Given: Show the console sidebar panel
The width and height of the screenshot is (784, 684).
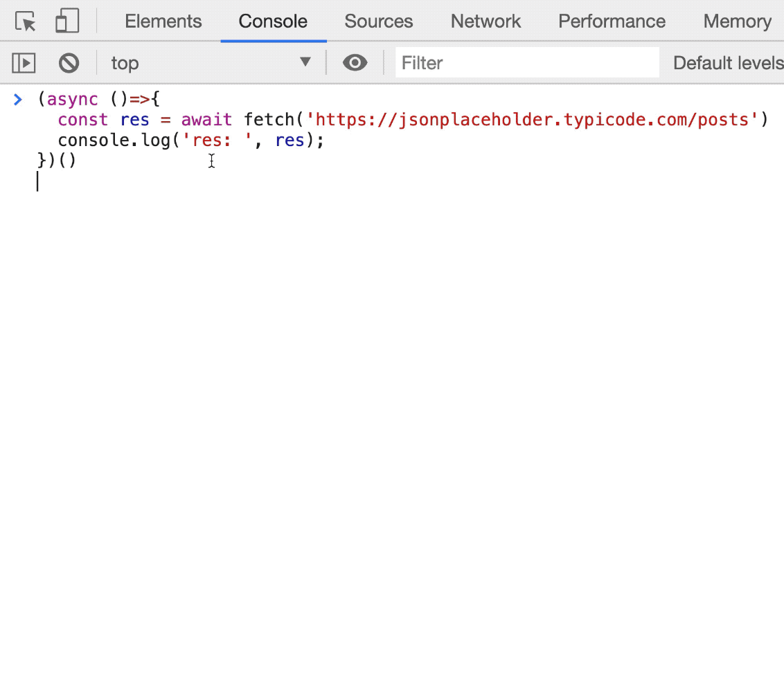Looking at the screenshot, I should [24, 63].
